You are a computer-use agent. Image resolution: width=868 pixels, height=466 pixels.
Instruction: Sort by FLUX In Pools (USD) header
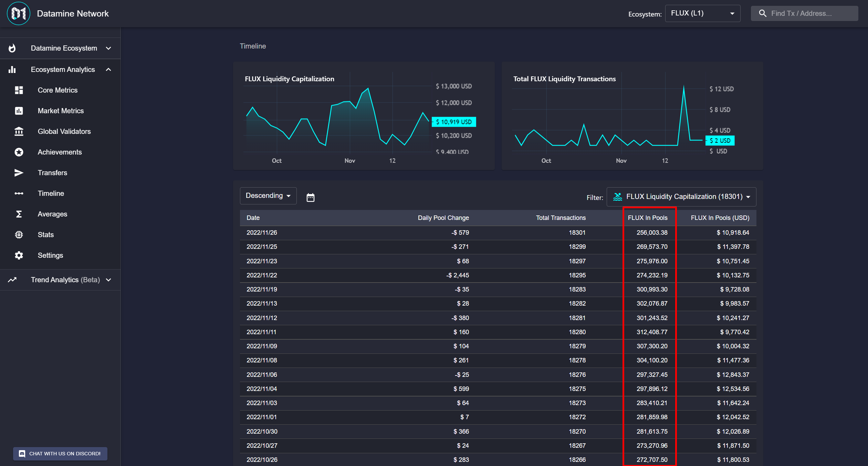point(720,218)
